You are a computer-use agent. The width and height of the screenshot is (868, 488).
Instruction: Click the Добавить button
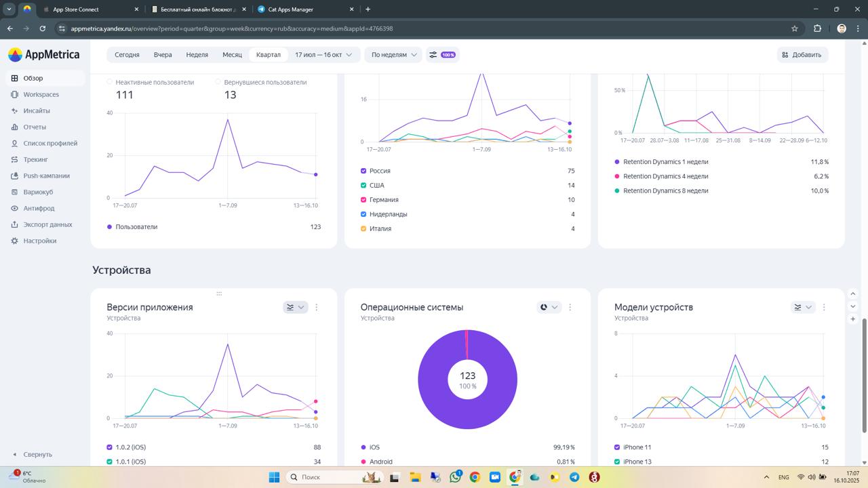[802, 55]
